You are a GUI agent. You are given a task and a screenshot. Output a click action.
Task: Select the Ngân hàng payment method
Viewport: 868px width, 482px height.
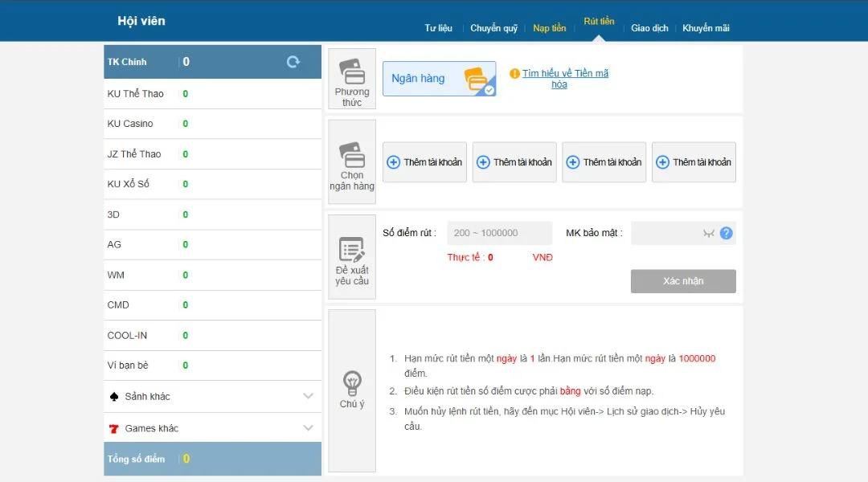click(439, 79)
